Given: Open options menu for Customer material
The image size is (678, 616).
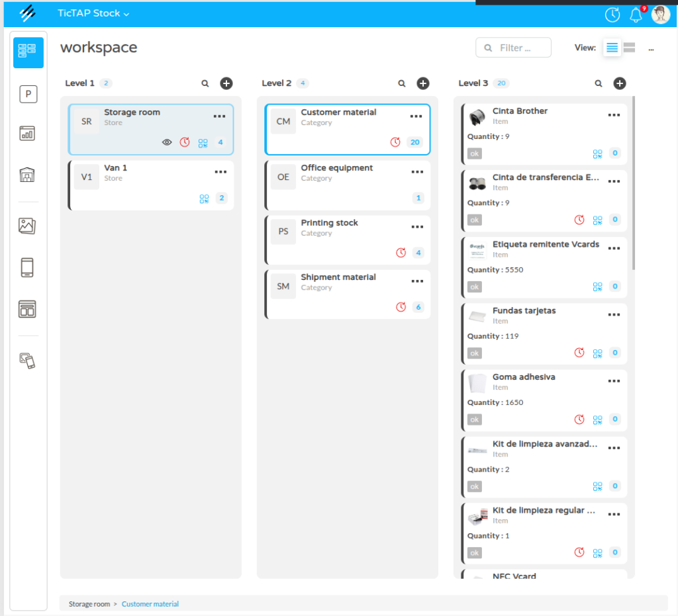Looking at the screenshot, I should [416, 116].
